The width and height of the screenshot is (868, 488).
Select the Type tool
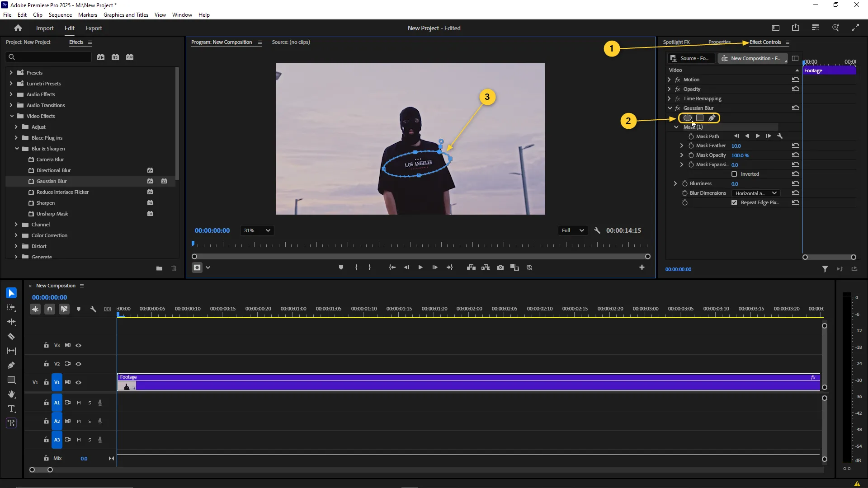pos(11,409)
